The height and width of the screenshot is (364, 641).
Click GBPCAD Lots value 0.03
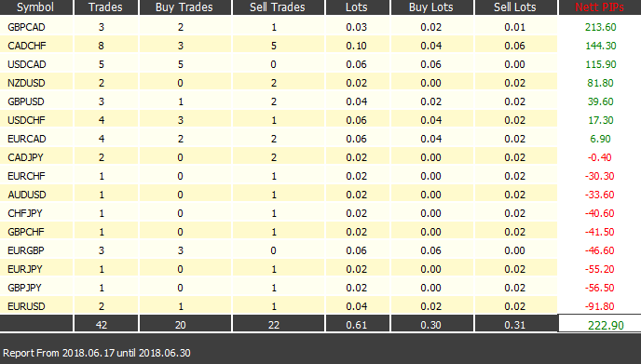357,27
